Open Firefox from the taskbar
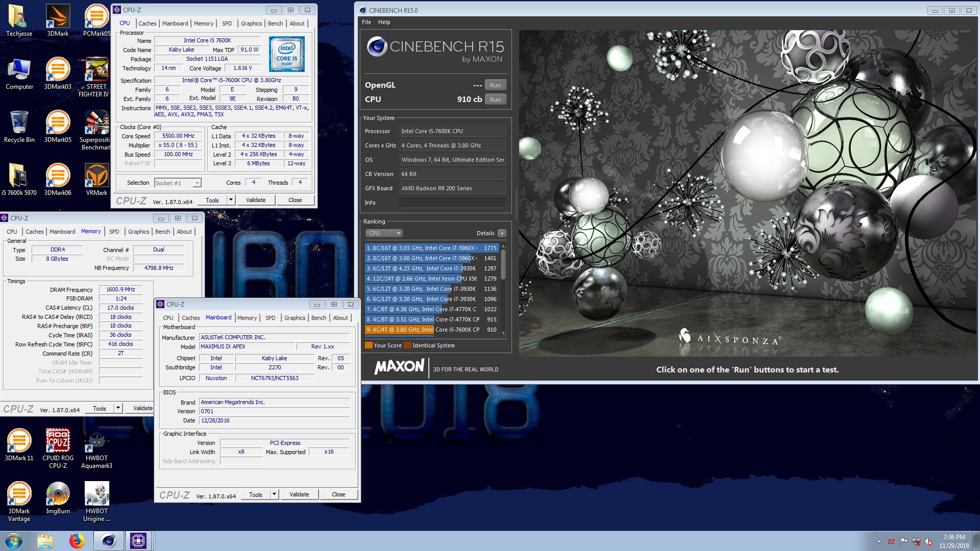 click(77, 541)
